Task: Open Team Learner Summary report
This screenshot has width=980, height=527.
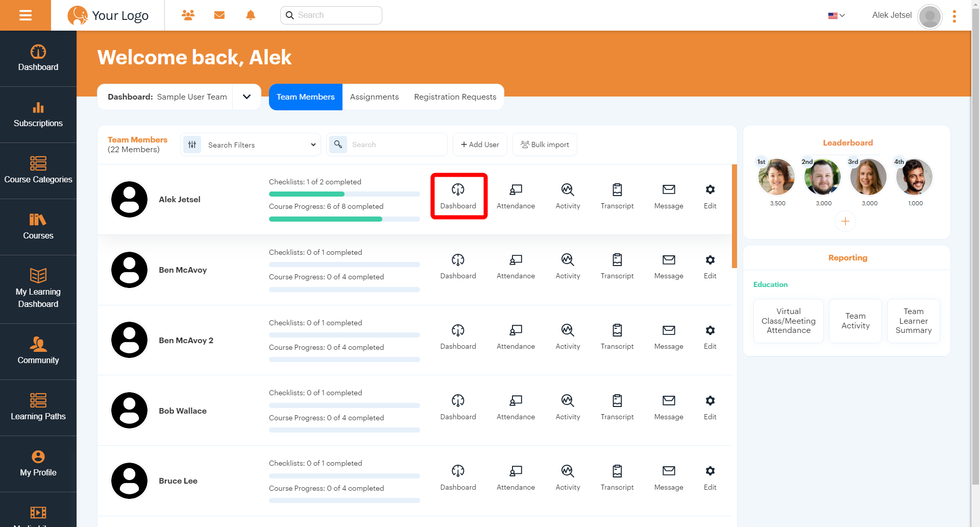Action: 914,321
